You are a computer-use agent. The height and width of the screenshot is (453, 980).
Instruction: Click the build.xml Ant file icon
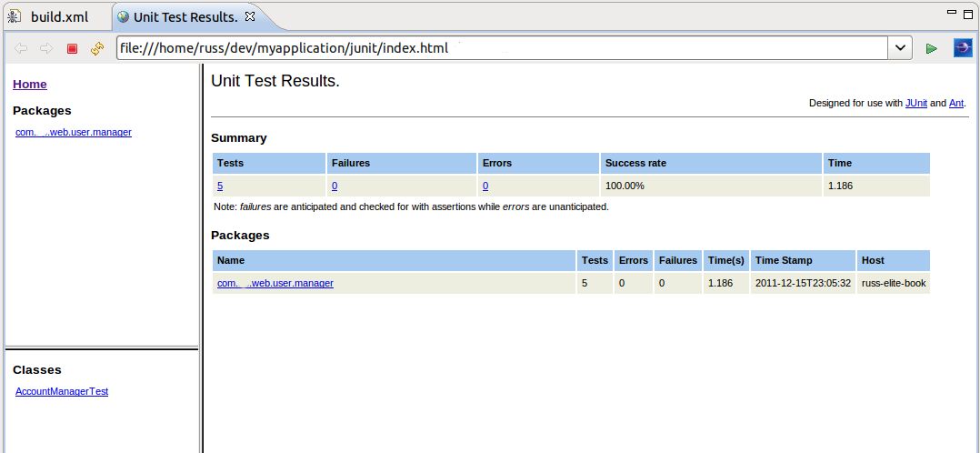tap(14, 17)
